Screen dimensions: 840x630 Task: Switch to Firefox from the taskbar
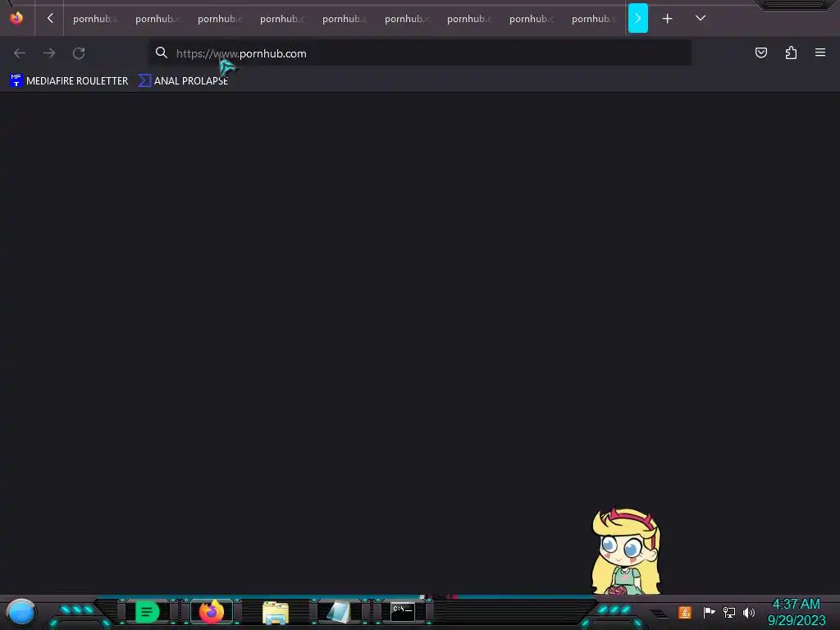click(211, 612)
